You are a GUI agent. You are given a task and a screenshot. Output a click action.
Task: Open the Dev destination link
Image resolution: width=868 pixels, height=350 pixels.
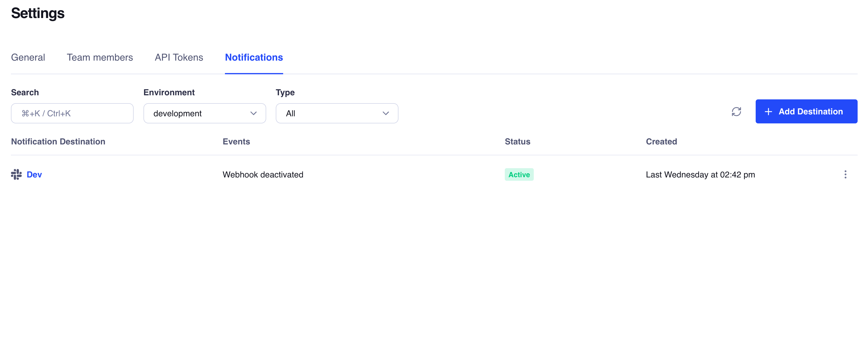tap(34, 174)
